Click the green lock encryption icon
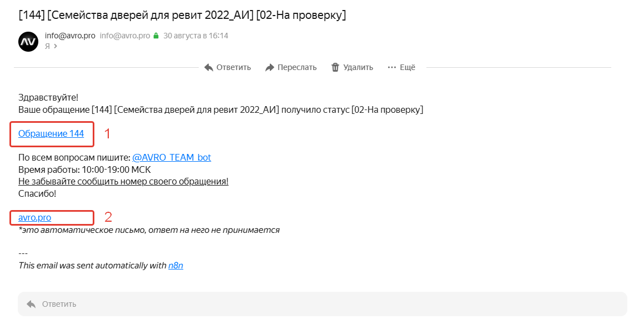Screen dimensions: 644x334 [x=156, y=36]
